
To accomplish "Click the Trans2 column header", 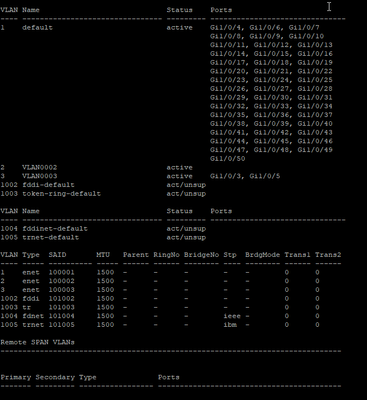I will pos(328,255).
